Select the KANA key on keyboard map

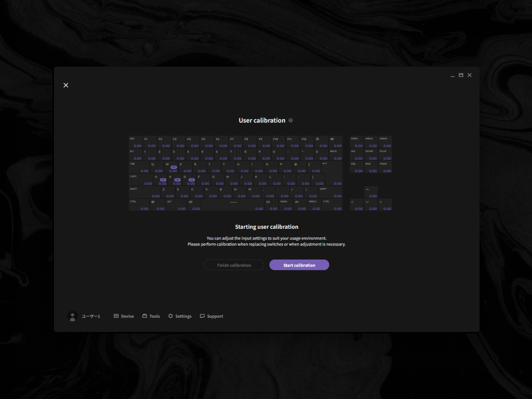pyautogui.click(x=286, y=205)
